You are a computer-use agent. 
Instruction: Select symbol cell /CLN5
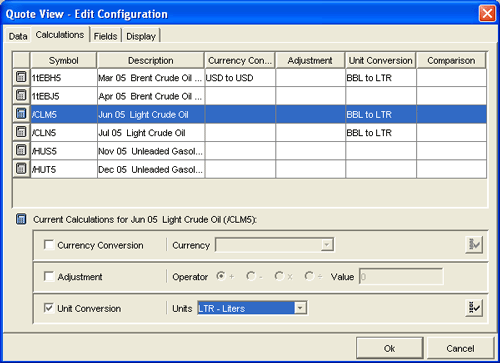coord(64,133)
